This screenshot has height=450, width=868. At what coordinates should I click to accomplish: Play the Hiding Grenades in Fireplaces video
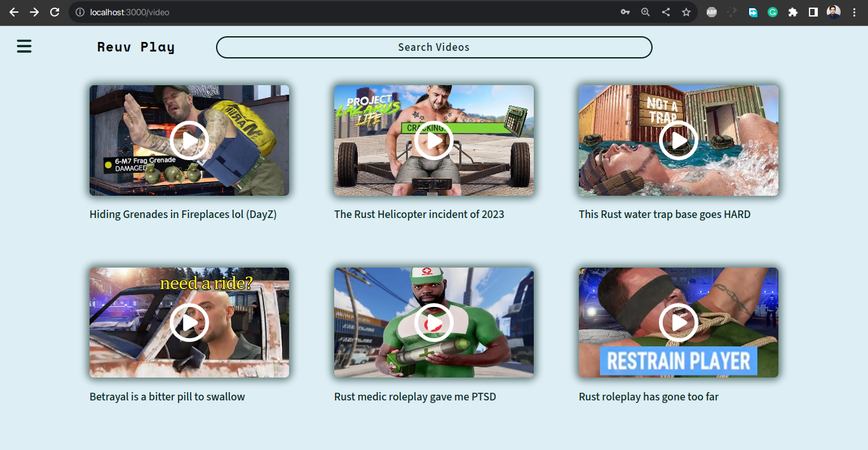click(x=189, y=140)
